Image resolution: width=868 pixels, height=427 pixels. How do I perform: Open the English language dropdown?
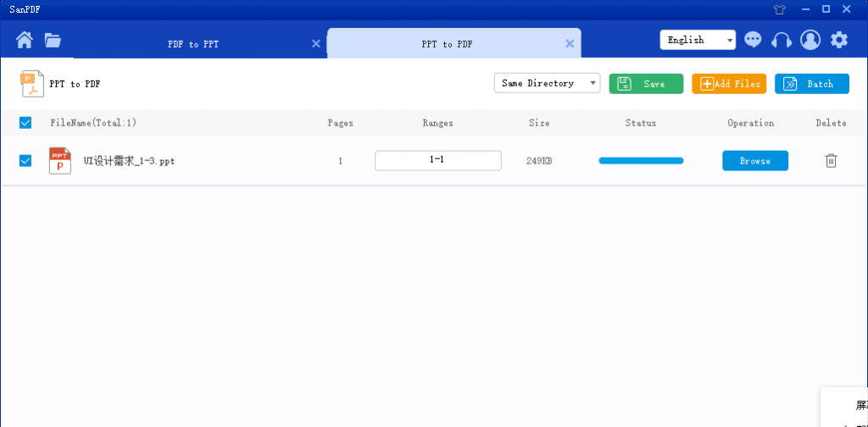(x=698, y=40)
